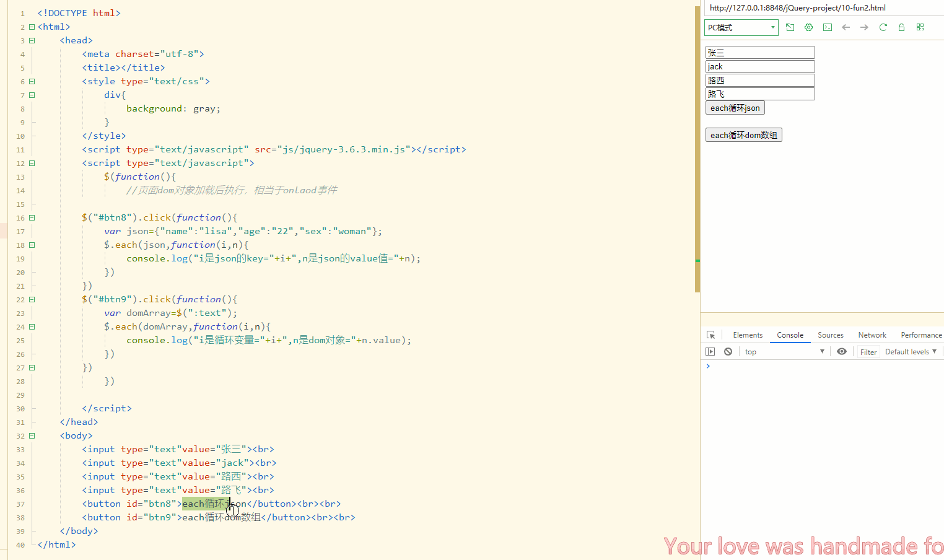Collapse the btn8 click handler fold line 16

32,217
